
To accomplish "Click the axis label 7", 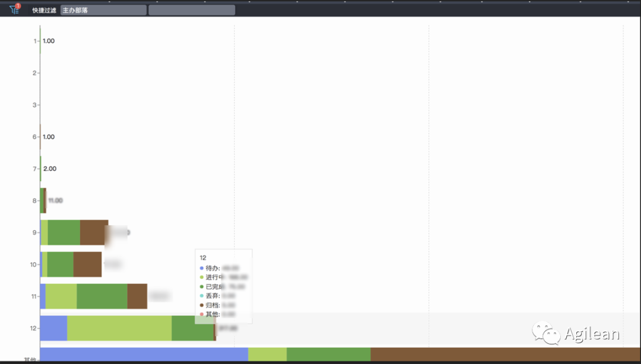I will (x=35, y=169).
